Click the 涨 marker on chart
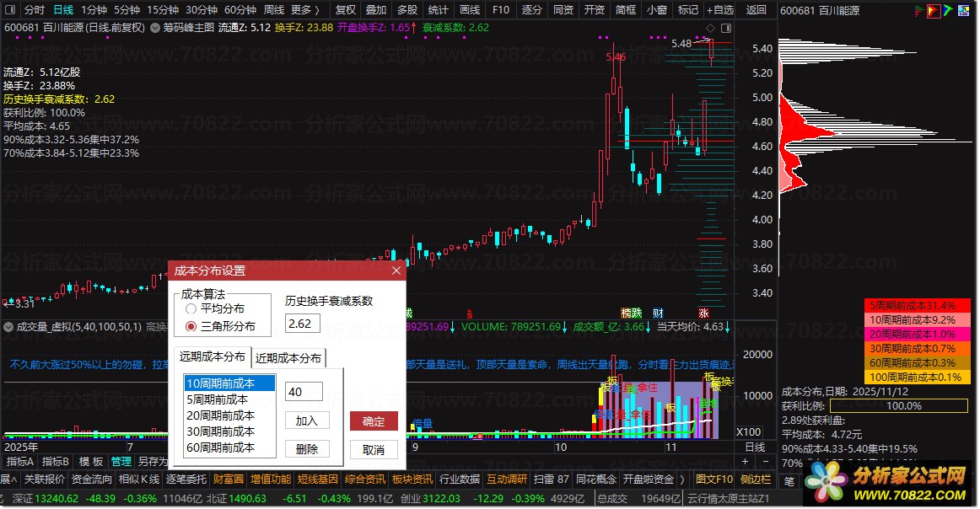980x509 pixels. tap(704, 313)
